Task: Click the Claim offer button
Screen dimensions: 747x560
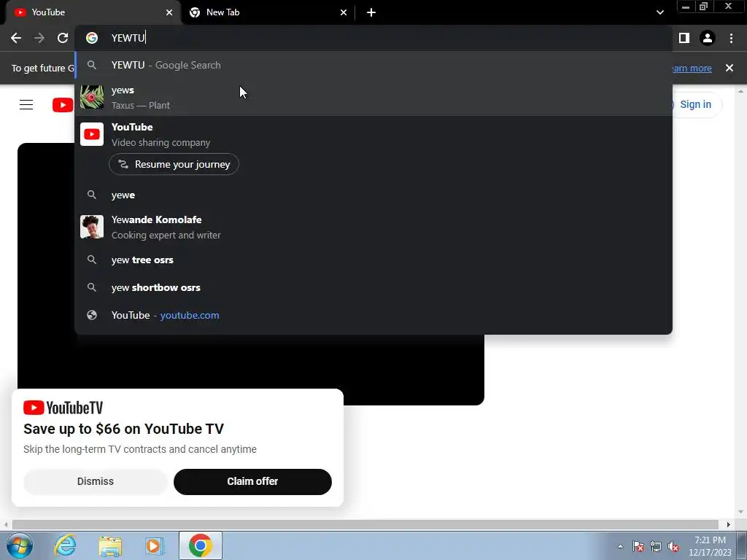Action: (252, 481)
